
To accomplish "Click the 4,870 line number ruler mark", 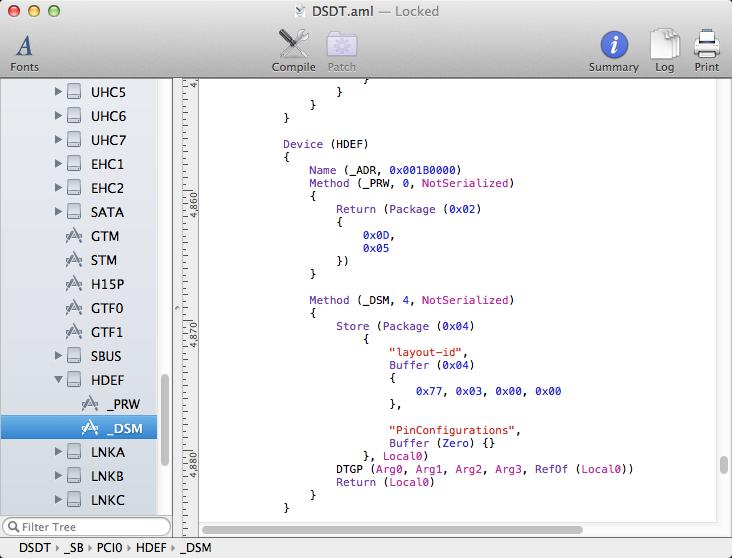I will [193, 334].
